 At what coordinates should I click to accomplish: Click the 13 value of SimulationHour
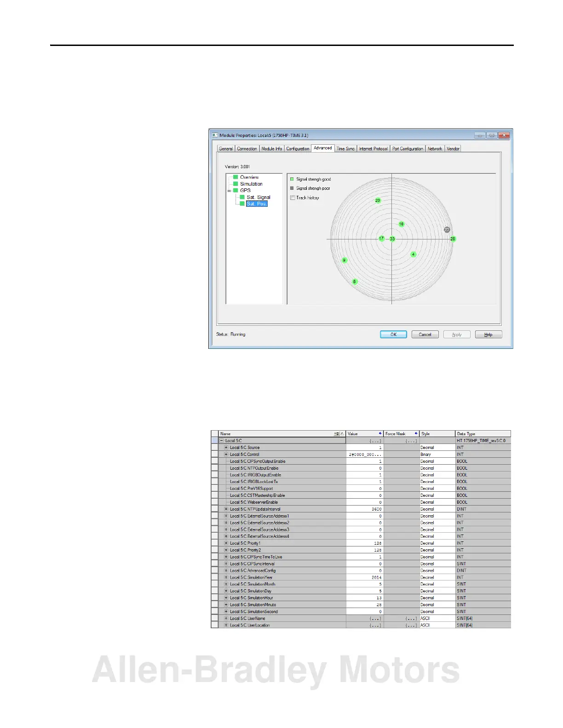365,598
